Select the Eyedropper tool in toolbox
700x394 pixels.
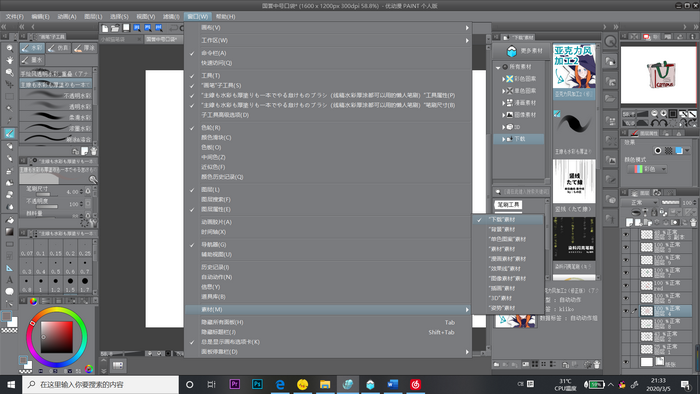tap(9, 120)
